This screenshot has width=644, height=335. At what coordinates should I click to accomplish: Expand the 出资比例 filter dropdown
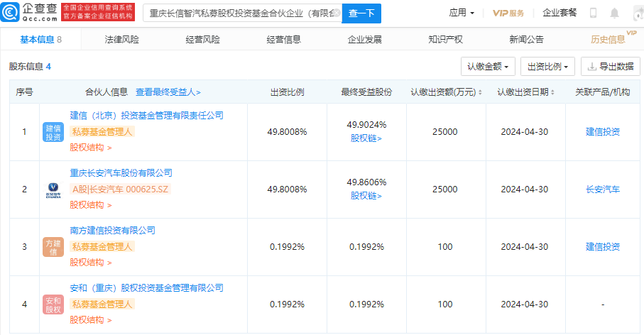point(548,67)
